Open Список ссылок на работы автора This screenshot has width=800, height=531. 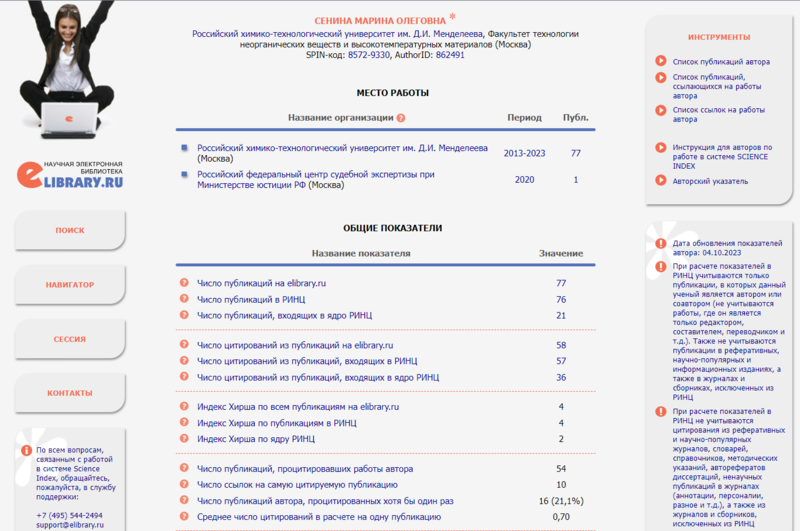[x=718, y=114]
